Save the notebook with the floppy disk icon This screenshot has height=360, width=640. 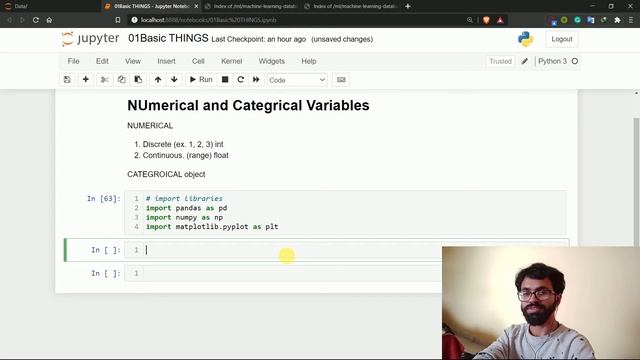click(x=67, y=80)
